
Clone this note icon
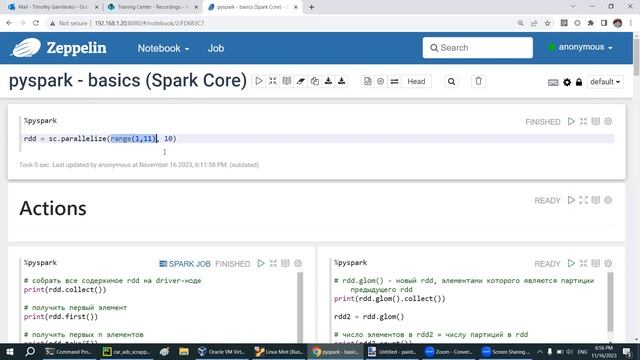[x=314, y=81]
